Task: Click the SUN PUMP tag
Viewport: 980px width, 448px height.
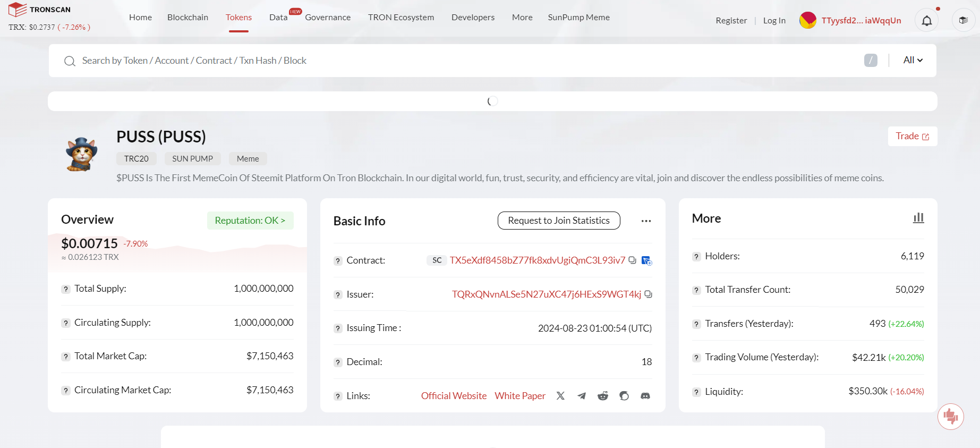Action: [x=192, y=158]
